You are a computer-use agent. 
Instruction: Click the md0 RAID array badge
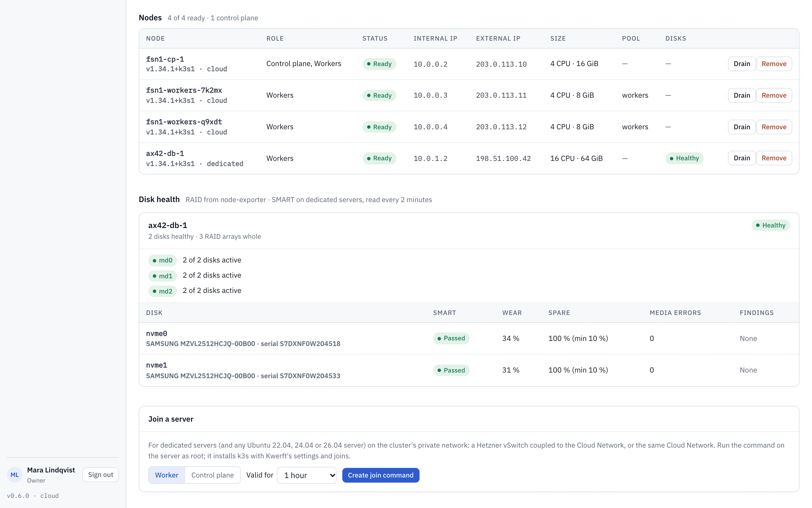pos(162,260)
